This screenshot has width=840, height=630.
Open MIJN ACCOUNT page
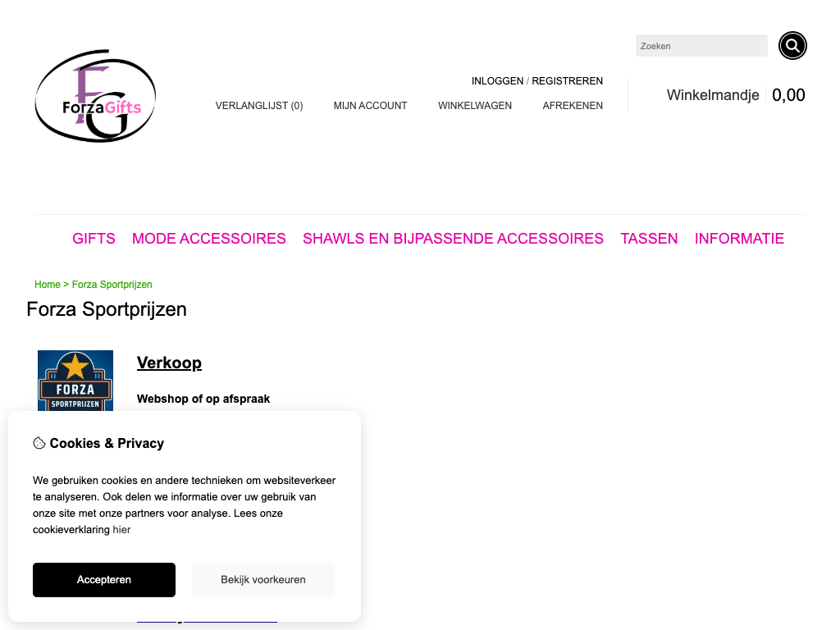[370, 106]
